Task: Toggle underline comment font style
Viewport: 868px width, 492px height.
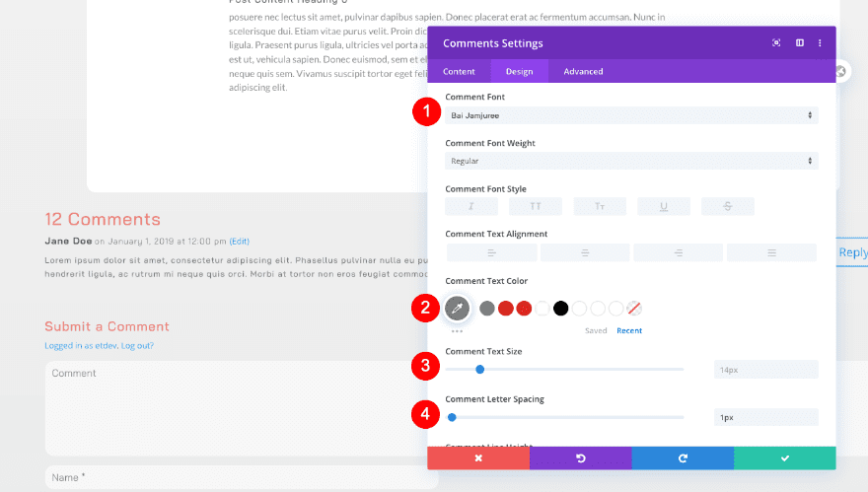Action: pyautogui.click(x=664, y=206)
